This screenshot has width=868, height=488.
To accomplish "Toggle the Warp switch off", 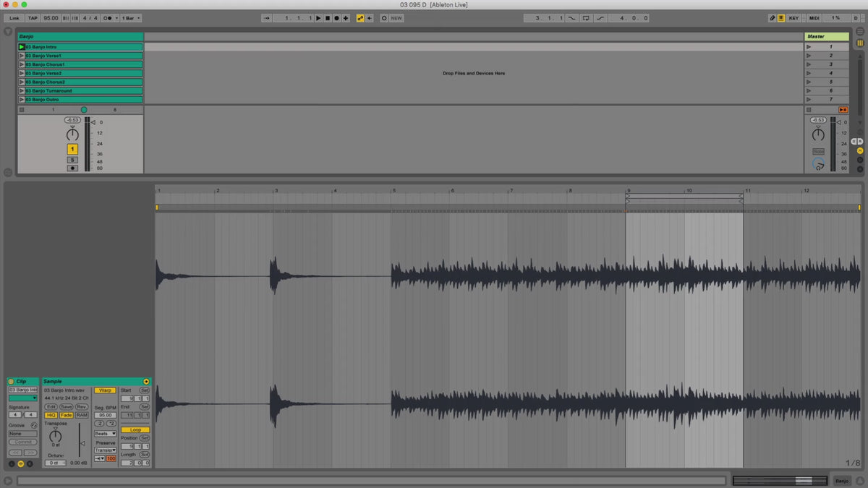I will (105, 390).
